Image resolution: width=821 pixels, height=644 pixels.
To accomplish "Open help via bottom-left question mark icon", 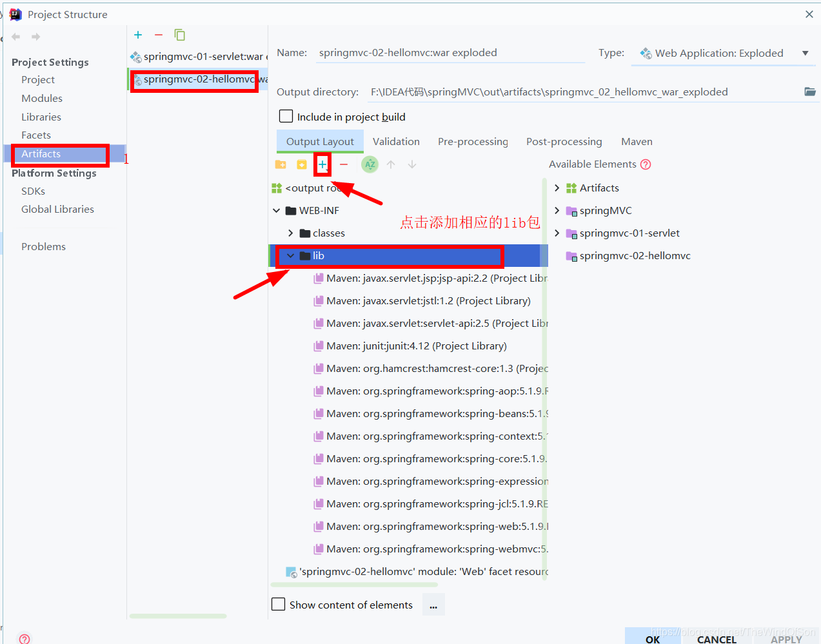I will click(x=25, y=639).
